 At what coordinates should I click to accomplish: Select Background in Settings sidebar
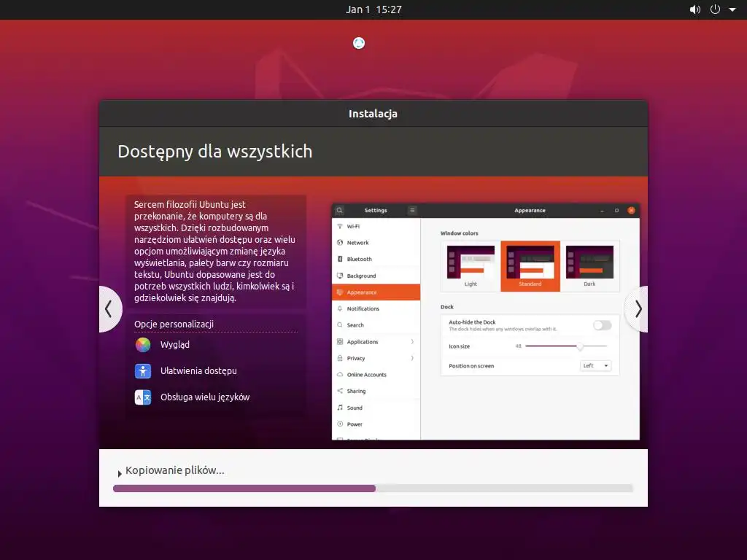pos(376,276)
